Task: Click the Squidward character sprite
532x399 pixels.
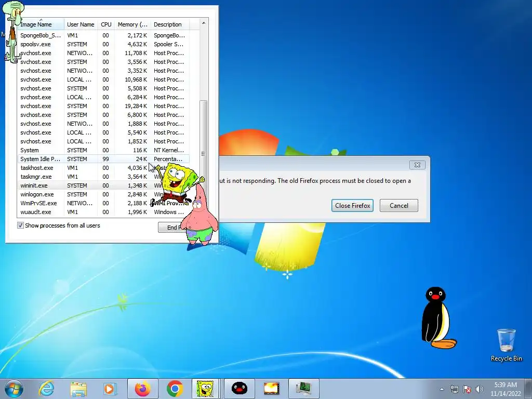Action: click(14, 32)
